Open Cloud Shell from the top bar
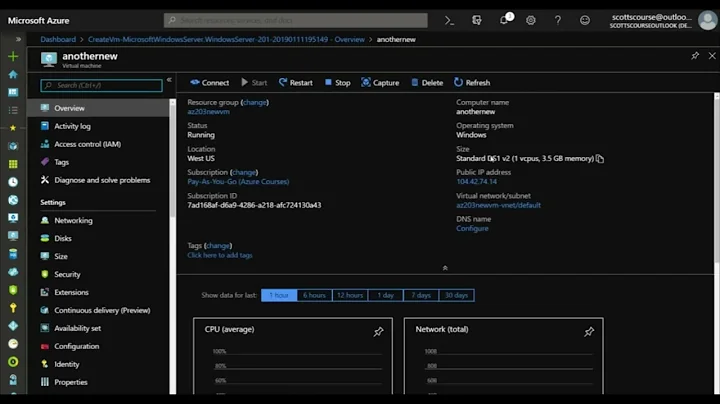Viewport: 720px width, 404px height. tap(449, 20)
